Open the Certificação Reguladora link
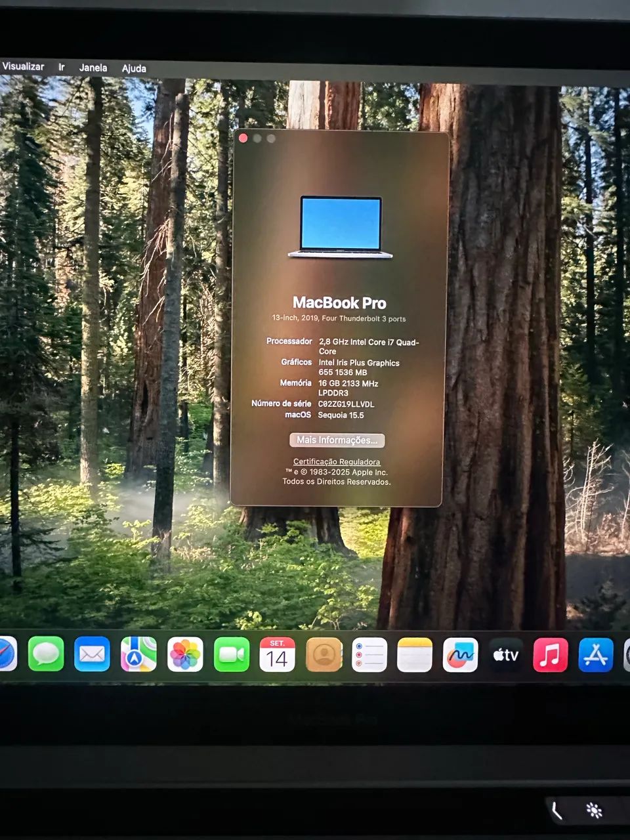630x840 pixels. (337, 462)
